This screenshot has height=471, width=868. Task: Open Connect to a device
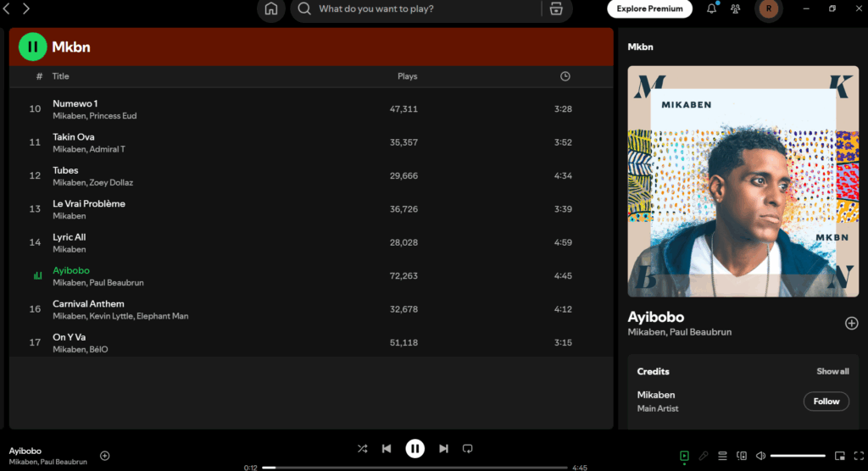point(742,456)
